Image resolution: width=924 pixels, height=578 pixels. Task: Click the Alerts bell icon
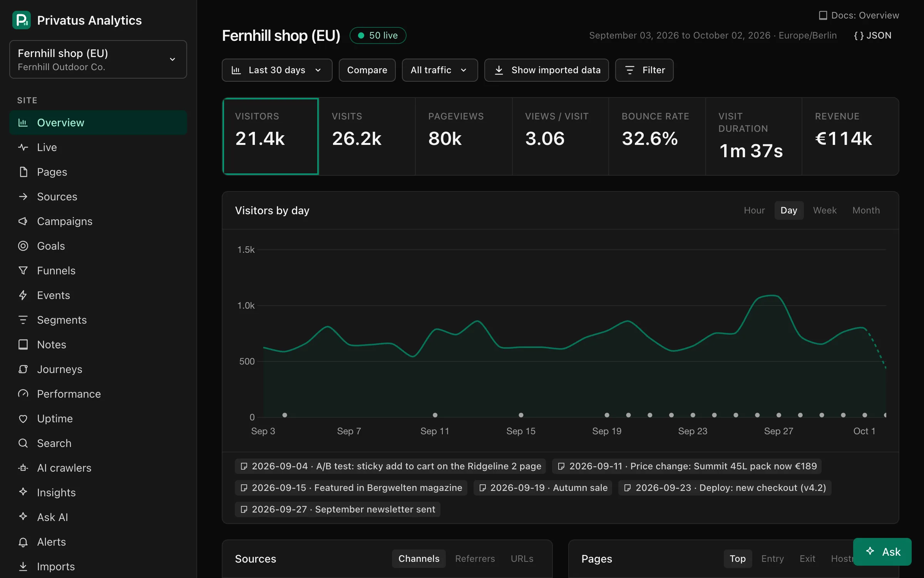click(23, 542)
